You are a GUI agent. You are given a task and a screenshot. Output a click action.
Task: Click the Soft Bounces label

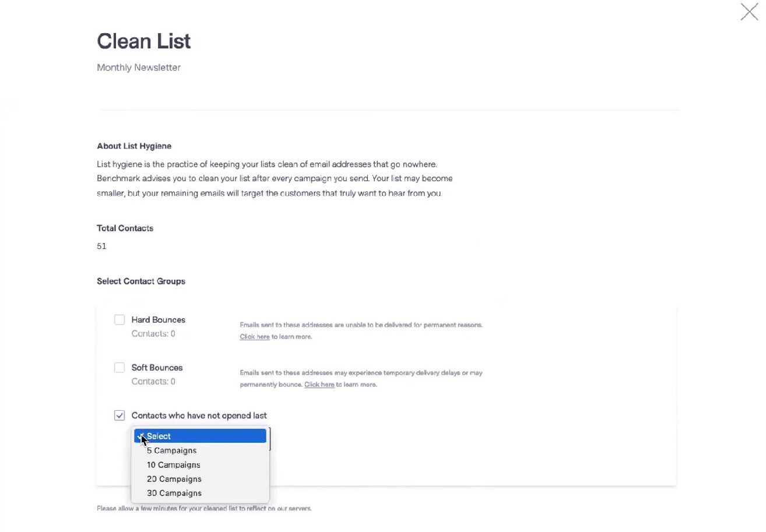[x=157, y=368]
